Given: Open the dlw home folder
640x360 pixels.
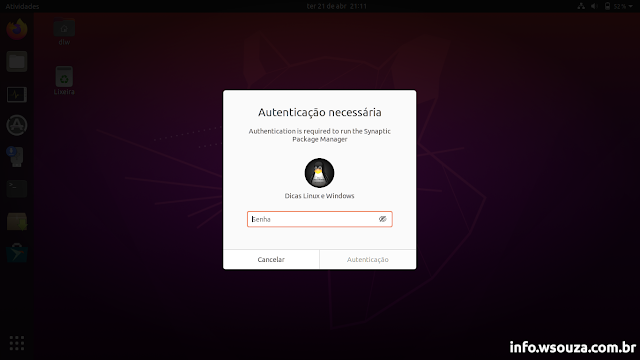Looking at the screenshot, I should click(x=64, y=32).
